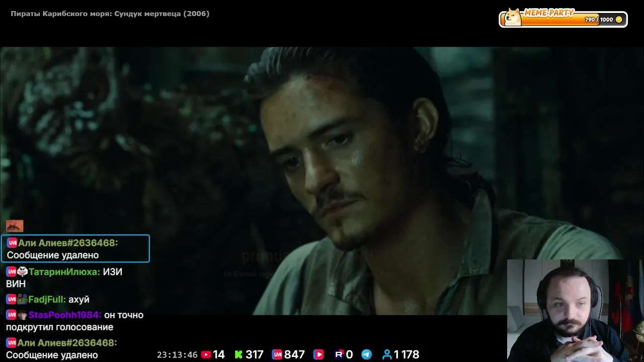This screenshot has width=644, height=362.
Task: Click the avatar icon of StasPoohh1984
Action: [22, 315]
